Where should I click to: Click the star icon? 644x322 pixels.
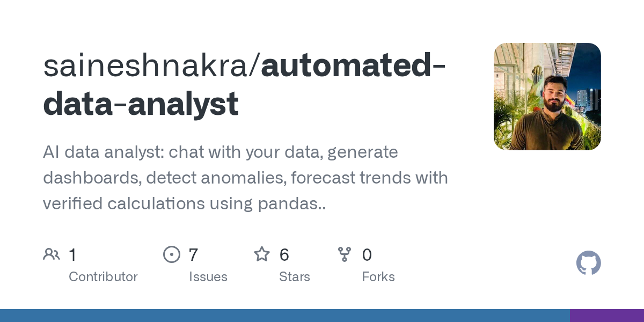(x=262, y=254)
